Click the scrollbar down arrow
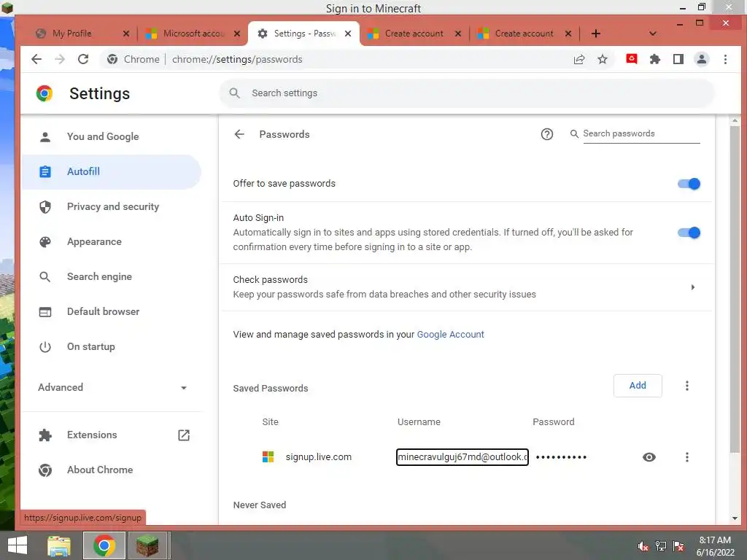This screenshot has width=747, height=560. coord(735,518)
